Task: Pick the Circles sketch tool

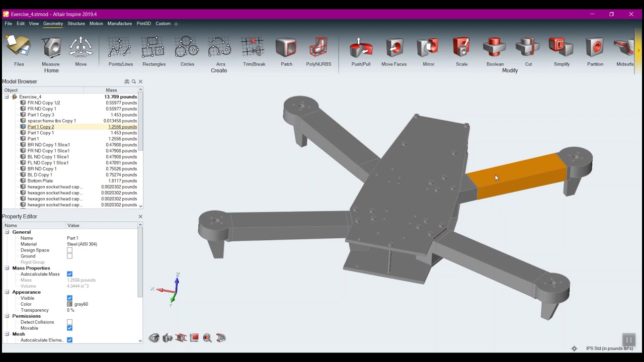Action: 187,51
